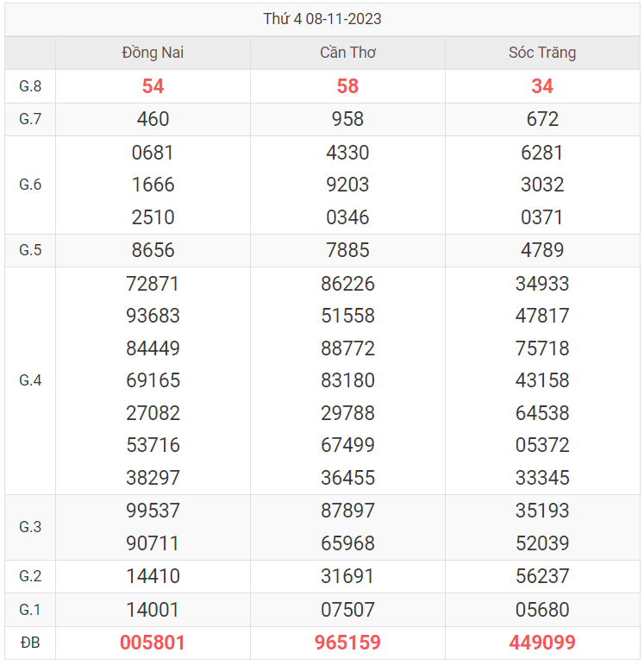The image size is (644, 665).
Task: Click Cần Thơ G.2 number 31691
Action: 347,577
